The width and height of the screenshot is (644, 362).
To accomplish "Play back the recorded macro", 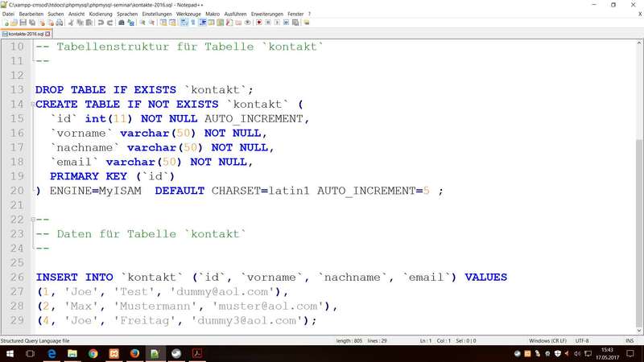I will coord(277,23).
